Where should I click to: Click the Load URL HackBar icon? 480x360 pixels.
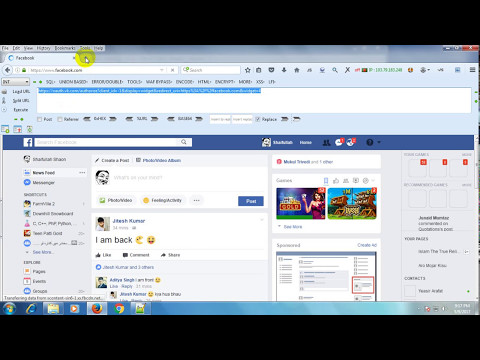coord(5,91)
